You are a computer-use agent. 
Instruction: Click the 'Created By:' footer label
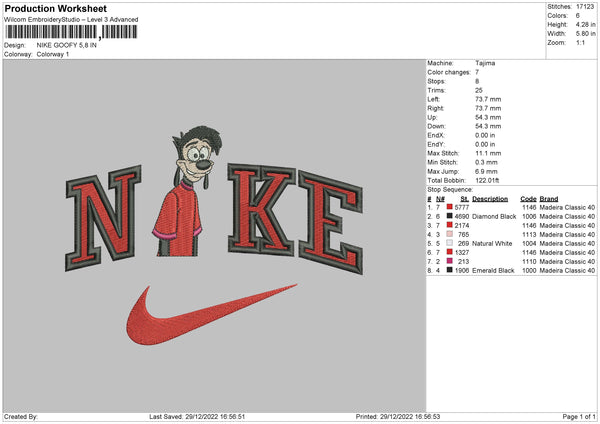pyautogui.click(x=21, y=417)
